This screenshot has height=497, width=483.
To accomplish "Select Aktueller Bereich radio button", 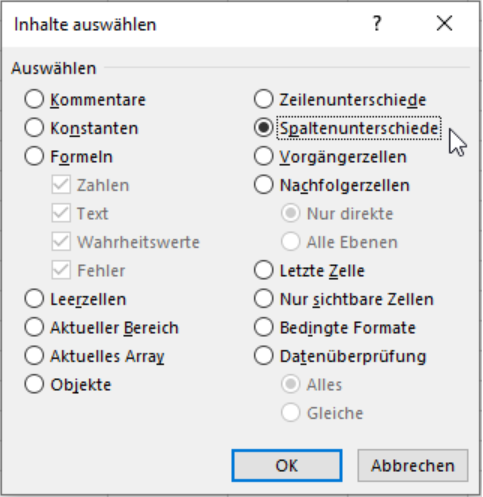I will pos(34,327).
